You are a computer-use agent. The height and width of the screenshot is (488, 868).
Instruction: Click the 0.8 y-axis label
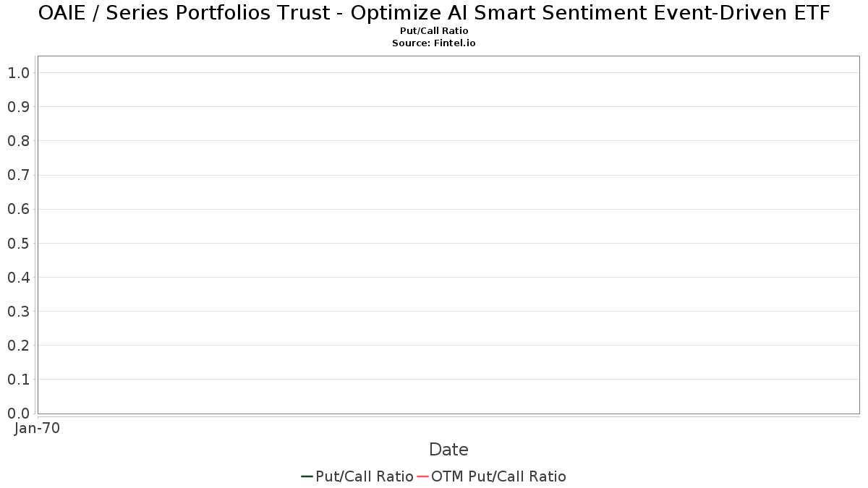tap(18, 141)
